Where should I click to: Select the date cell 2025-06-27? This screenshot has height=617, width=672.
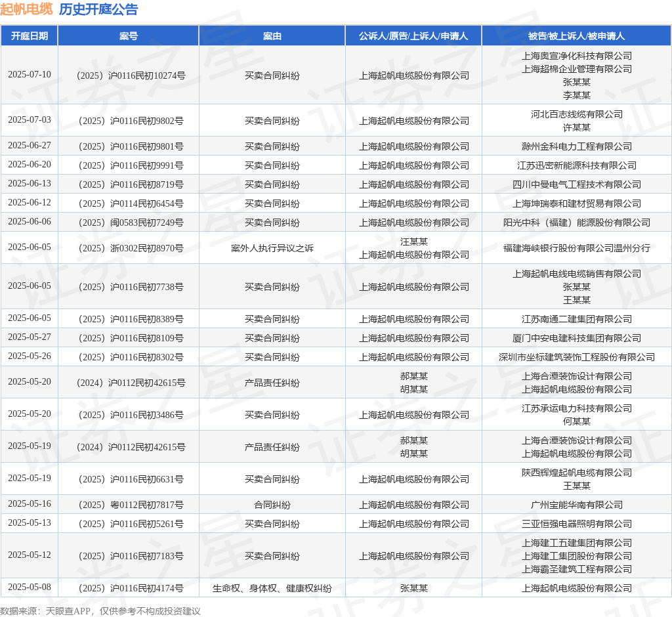point(29,145)
